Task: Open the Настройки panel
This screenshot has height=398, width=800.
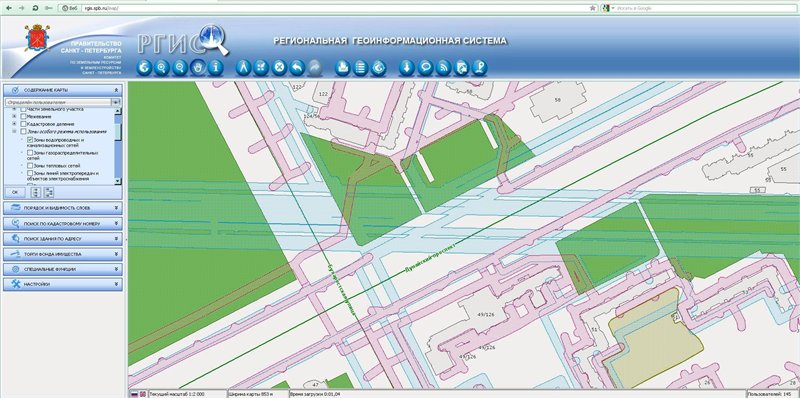Action: click(x=63, y=284)
